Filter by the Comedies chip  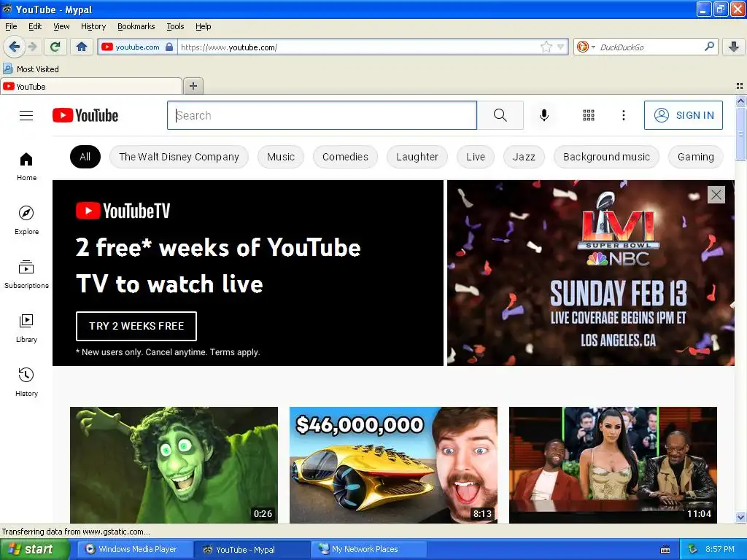coord(345,157)
